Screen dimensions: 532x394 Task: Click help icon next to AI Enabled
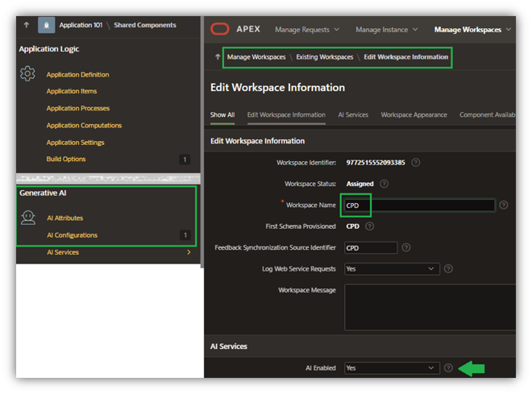448,367
